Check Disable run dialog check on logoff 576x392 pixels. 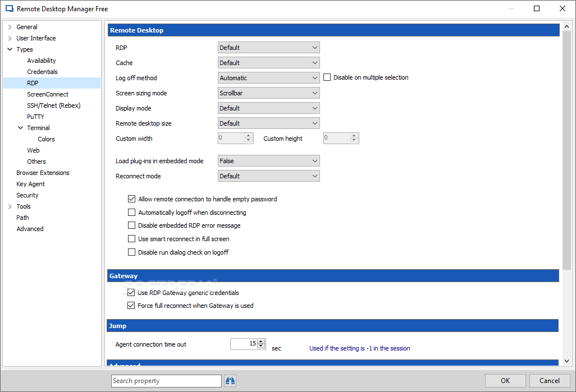click(131, 252)
